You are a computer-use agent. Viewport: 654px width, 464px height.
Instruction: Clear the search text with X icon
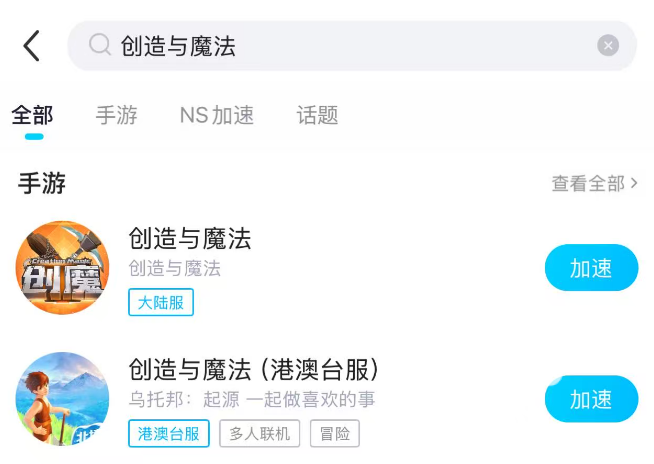coord(608,46)
